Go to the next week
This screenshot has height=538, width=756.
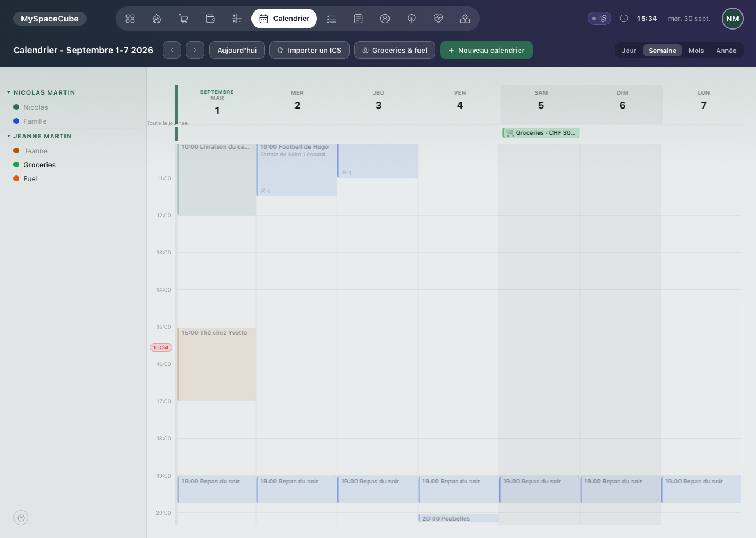[195, 50]
